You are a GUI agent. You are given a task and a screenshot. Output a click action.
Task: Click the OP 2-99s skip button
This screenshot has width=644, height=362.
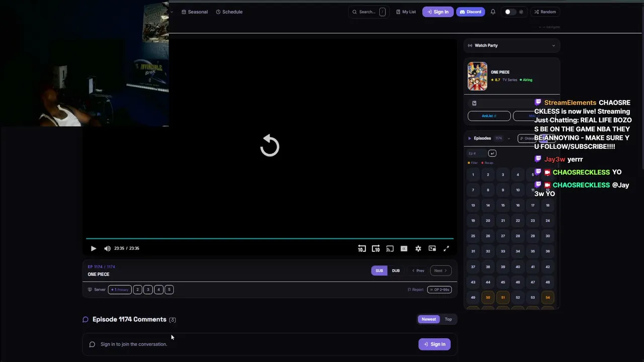(439, 290)
